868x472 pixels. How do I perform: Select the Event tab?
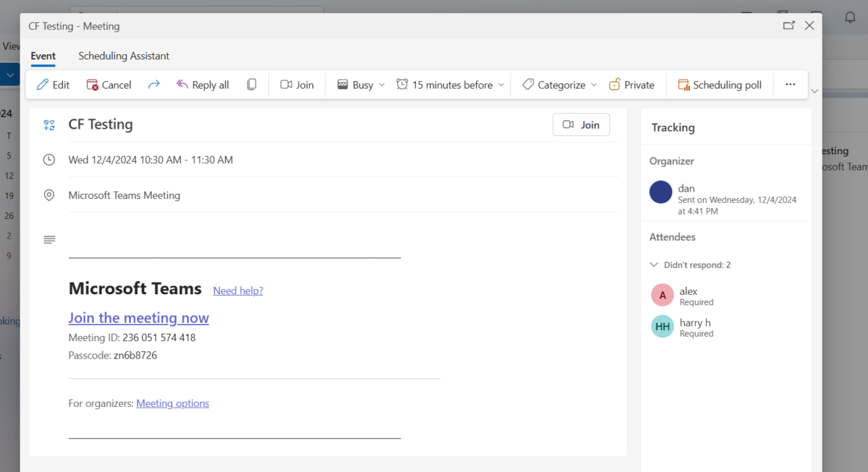[x=43, y=56]
